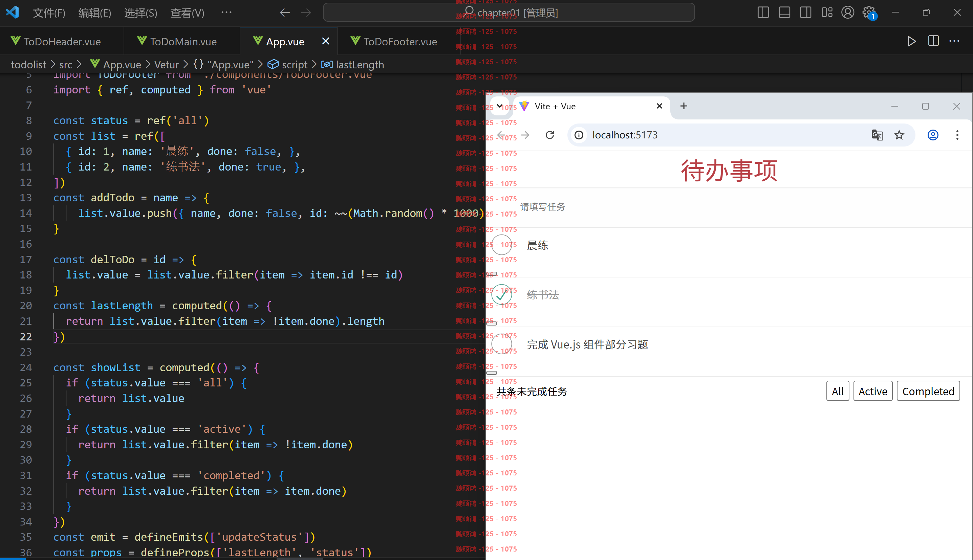
Task: Close the Vite + Vue browser tab
Action: coord(659,106)
